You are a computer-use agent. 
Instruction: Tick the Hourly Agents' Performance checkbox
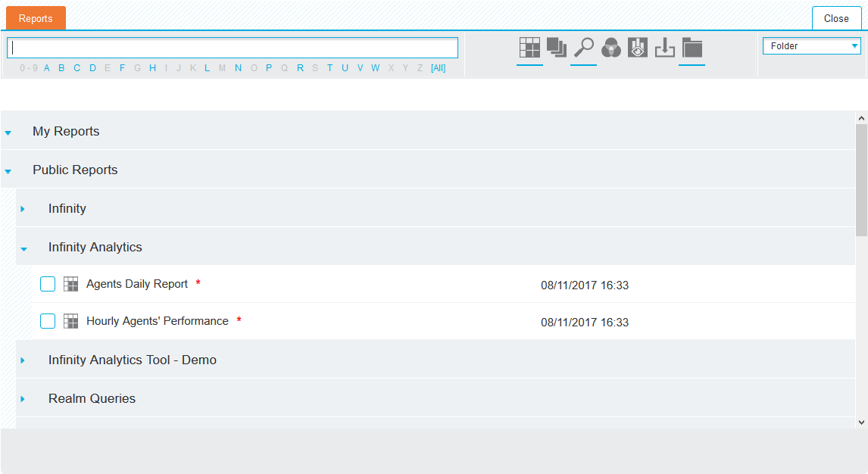(48, 321)
